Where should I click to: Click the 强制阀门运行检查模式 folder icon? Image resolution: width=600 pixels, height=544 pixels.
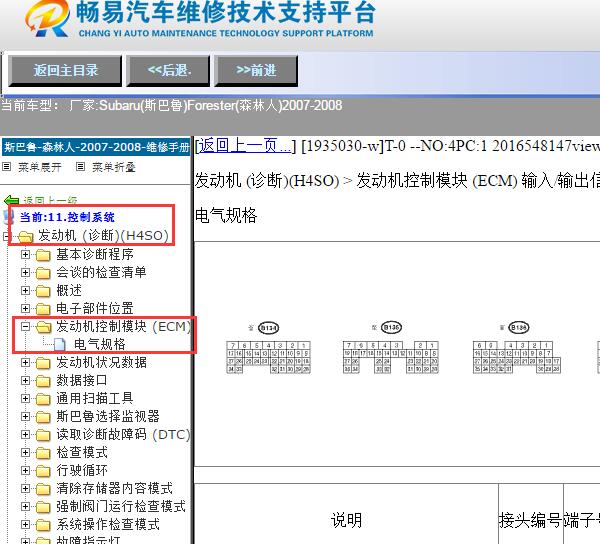pyautogui.click(x=43, y=507)
